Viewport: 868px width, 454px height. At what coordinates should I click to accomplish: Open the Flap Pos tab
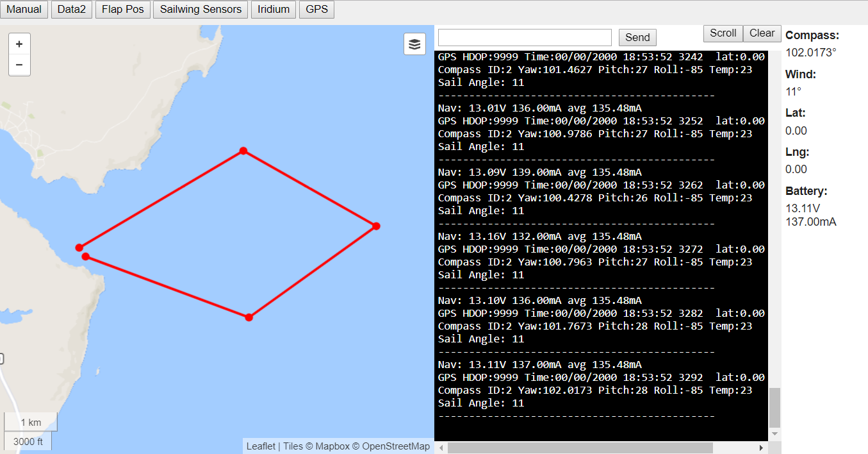pyautogui.click(x=122, y=10)
